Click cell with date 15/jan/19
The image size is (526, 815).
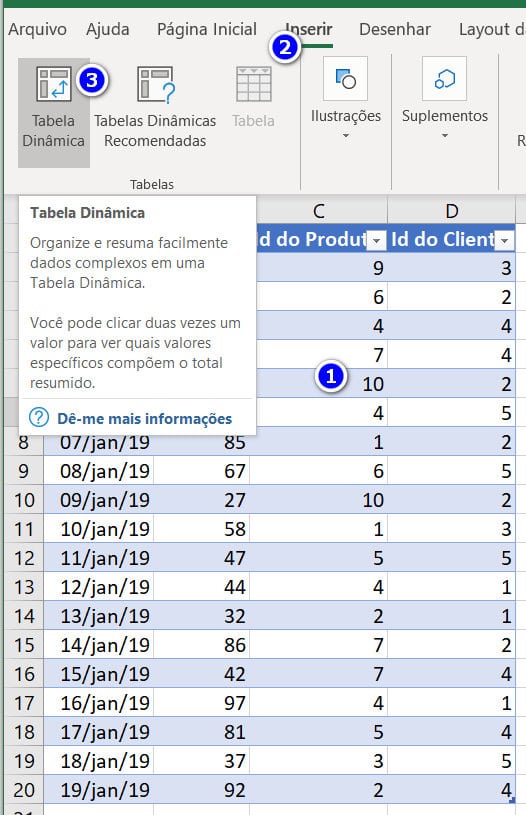pyautogui.click(x=99, y=674)
